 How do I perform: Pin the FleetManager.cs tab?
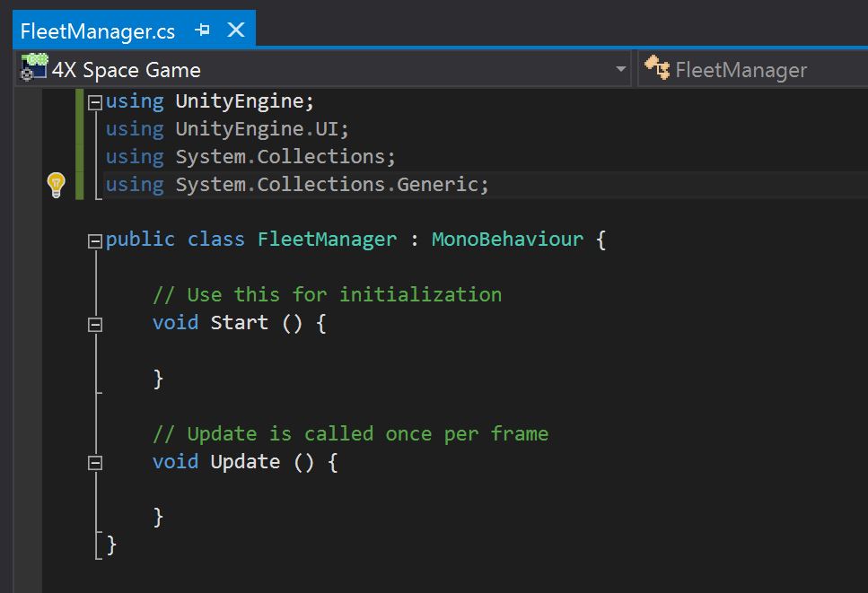pos(202,31)
